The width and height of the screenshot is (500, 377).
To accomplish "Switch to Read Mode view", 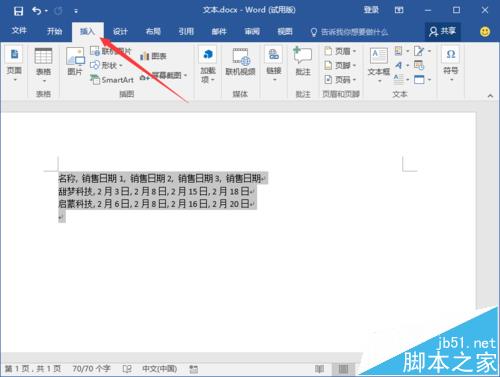I will pos(319,369).
